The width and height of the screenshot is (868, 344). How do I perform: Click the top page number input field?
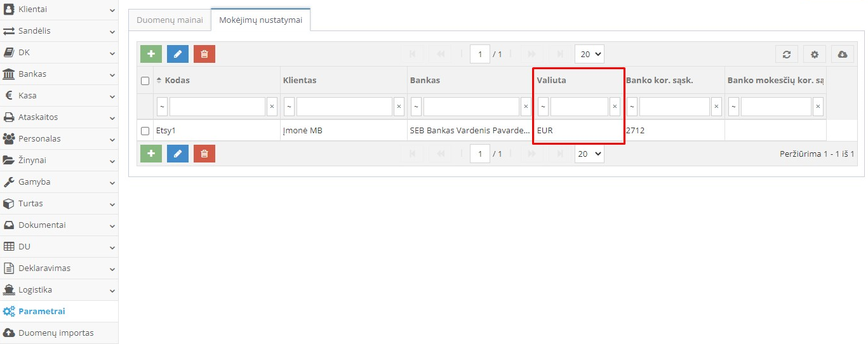480,54
